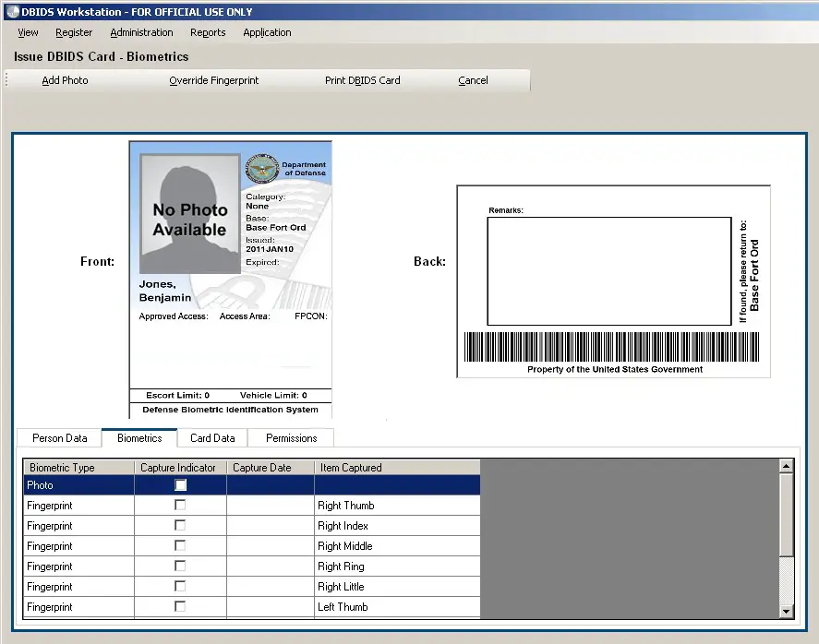Cancel the card issuance
This screenshot has width=819, height=644.
[473, 80]
